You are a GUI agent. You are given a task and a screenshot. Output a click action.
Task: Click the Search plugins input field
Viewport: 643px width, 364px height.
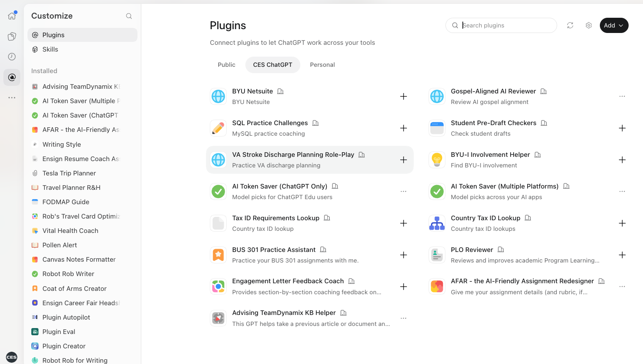pyautogui.click(x=501, y=25)
